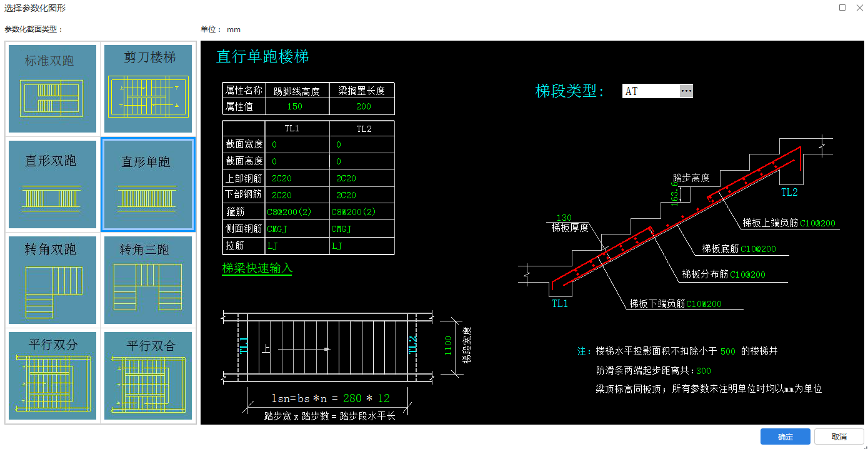Click the TL2 label in section diagram

789,193
